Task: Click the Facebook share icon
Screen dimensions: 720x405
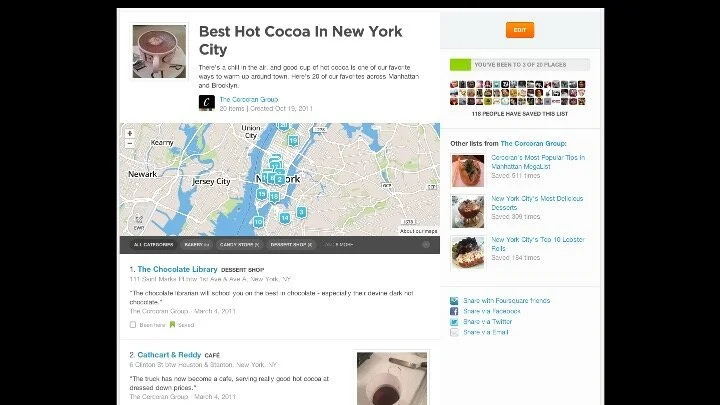Action: coord(454,311)
